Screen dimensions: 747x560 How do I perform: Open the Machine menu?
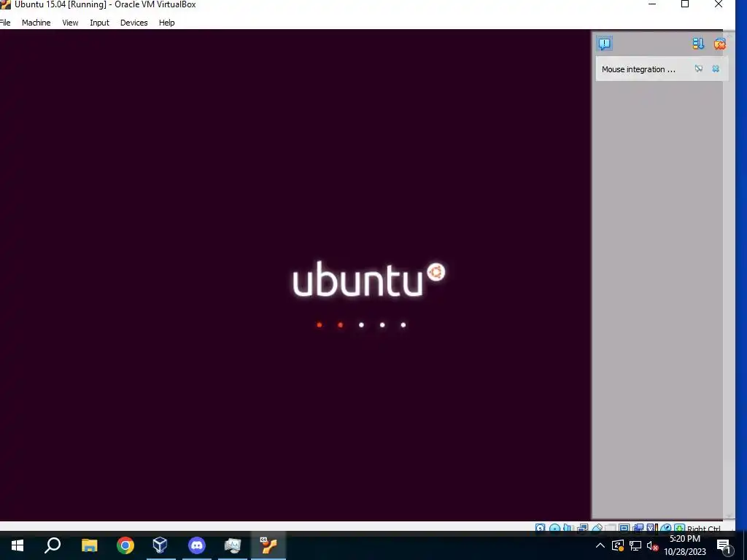36,23
